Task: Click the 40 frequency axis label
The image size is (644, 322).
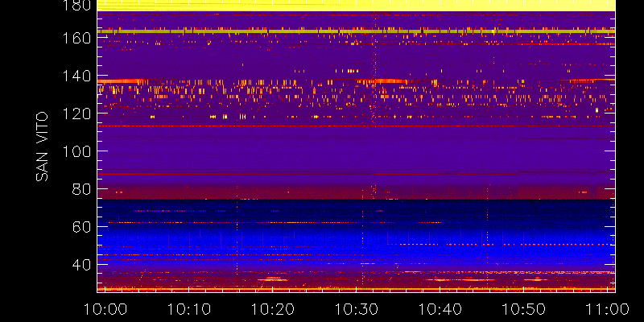Action: (x=81, y=264)
